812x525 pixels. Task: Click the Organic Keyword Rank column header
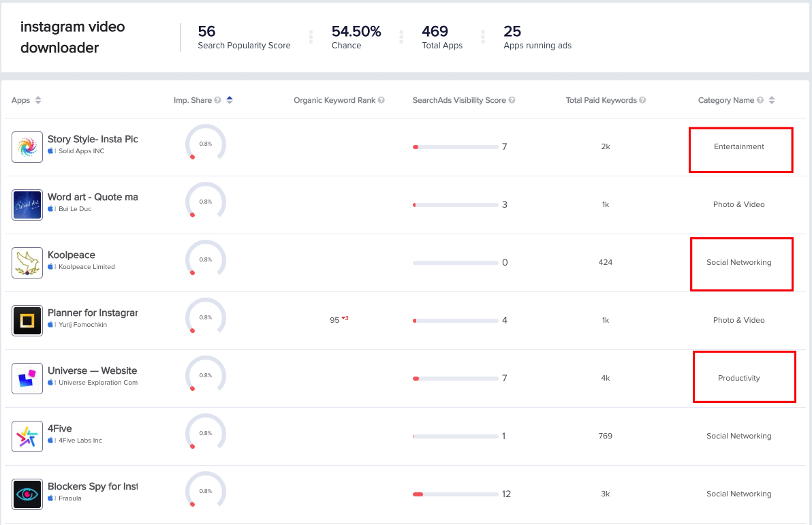(x=334, y=101)
